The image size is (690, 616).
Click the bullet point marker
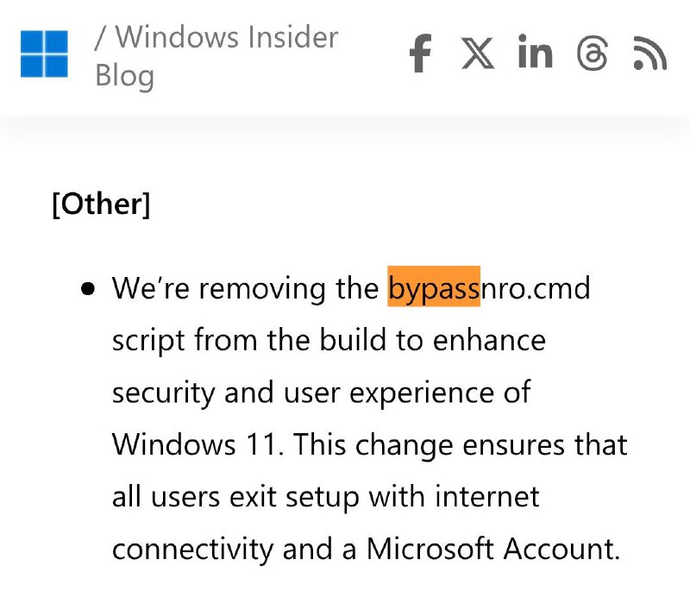(88, 289)
